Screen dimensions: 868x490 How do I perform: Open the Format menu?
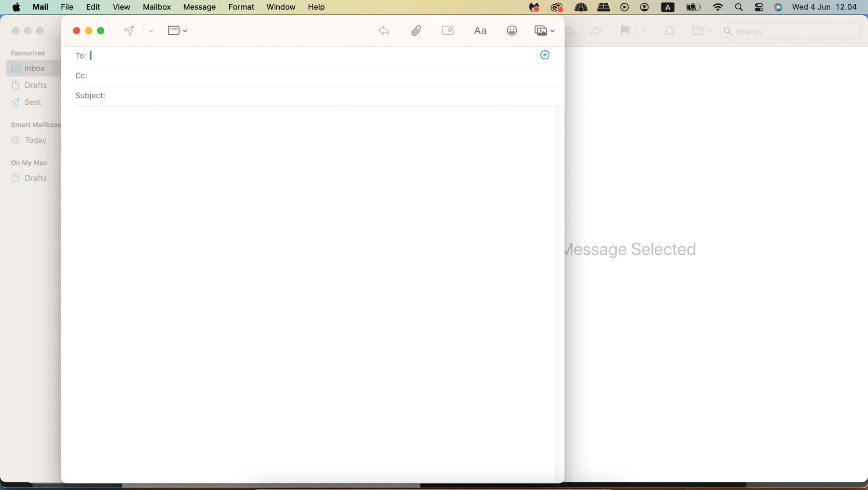[x=241, y=7]
